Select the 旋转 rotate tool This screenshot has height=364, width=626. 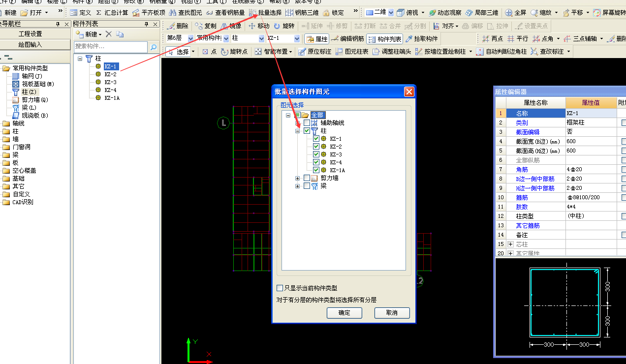(284, 26)
